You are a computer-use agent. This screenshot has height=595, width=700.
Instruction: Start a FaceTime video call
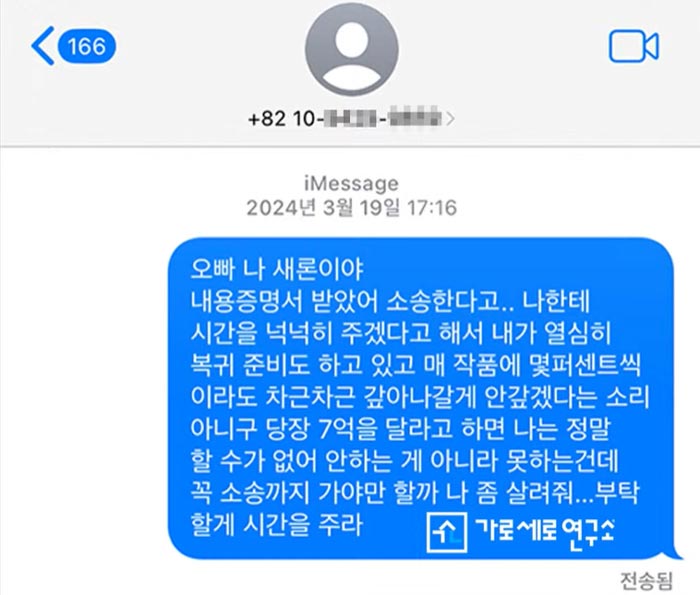(x=634, y=46)
